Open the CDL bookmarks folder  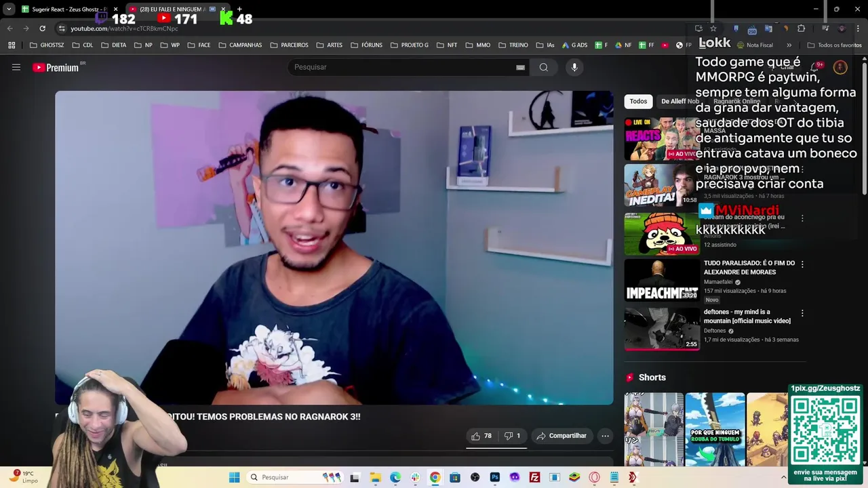point(82,45)
